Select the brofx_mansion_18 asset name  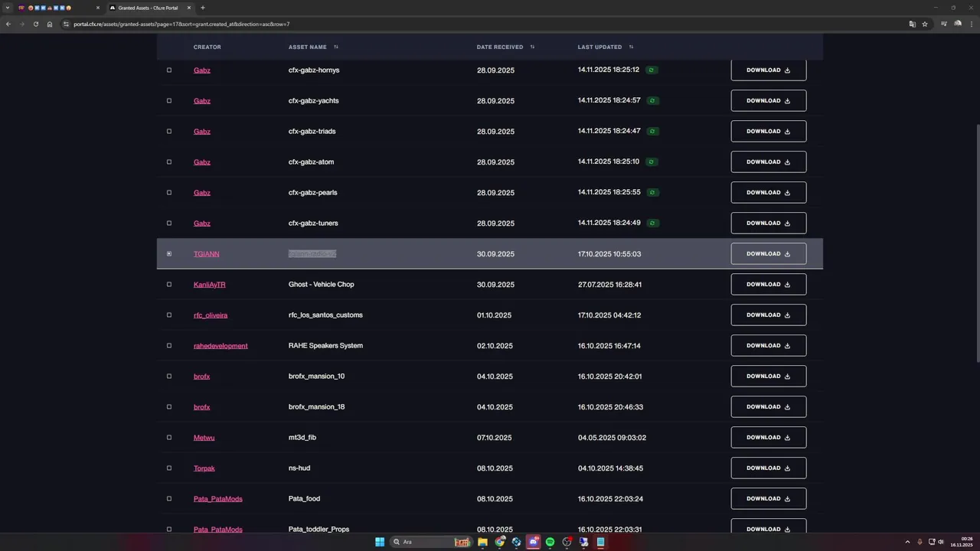coord(316,407)
